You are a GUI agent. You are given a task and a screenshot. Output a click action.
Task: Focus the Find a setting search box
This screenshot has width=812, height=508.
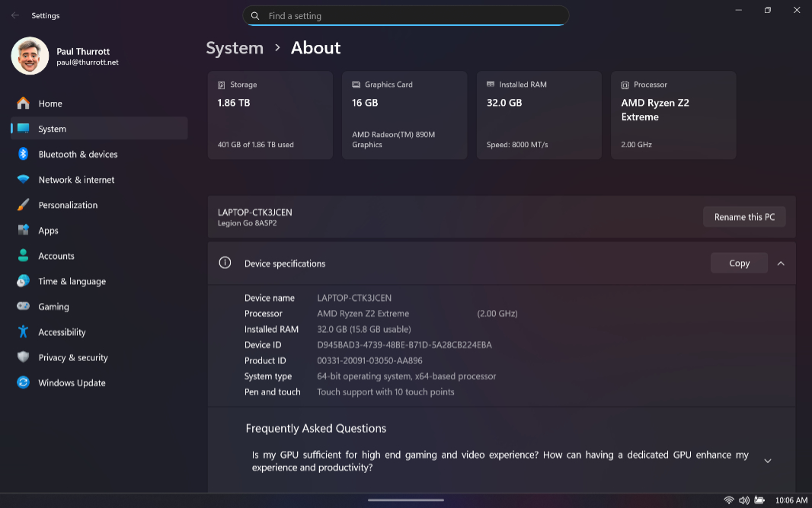(411, 16)
